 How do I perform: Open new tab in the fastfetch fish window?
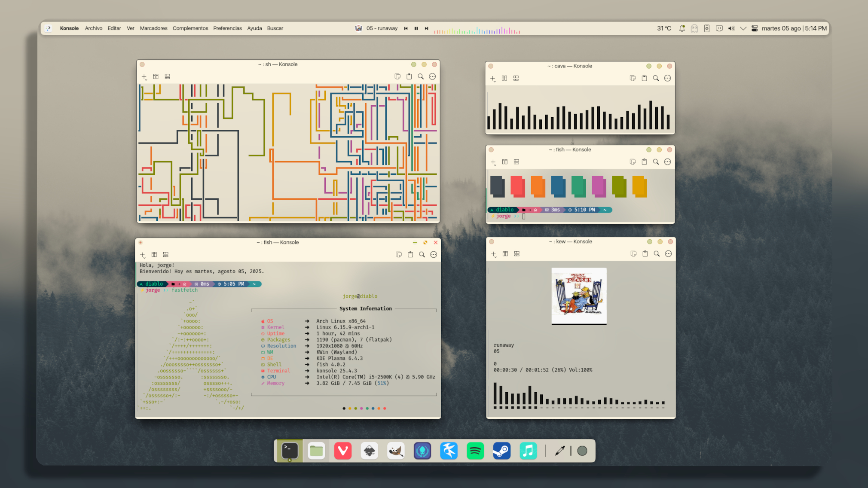[x=143, y=255]
